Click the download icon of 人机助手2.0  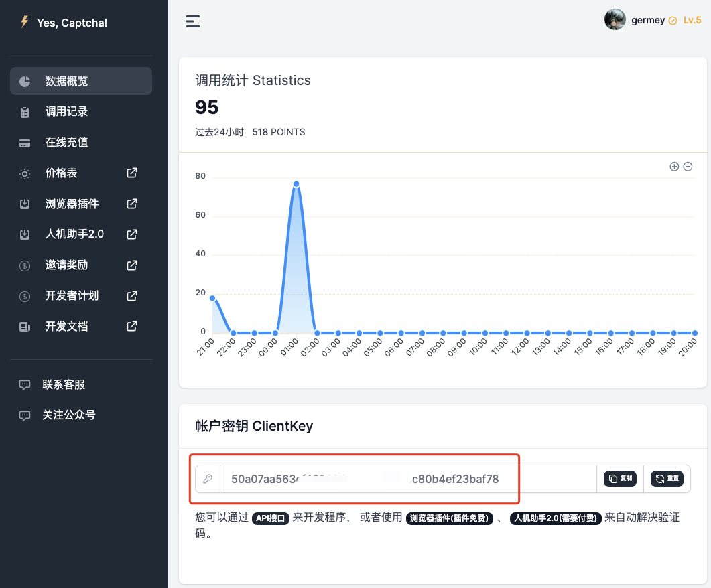25,234
